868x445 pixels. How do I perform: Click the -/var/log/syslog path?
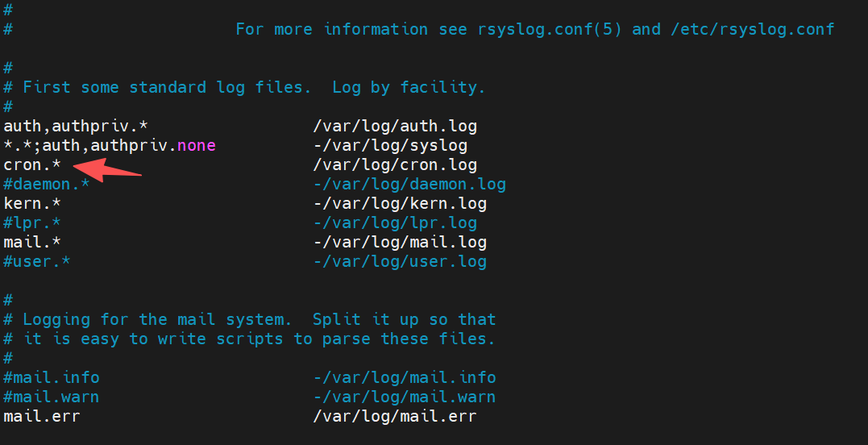(390, 146)
